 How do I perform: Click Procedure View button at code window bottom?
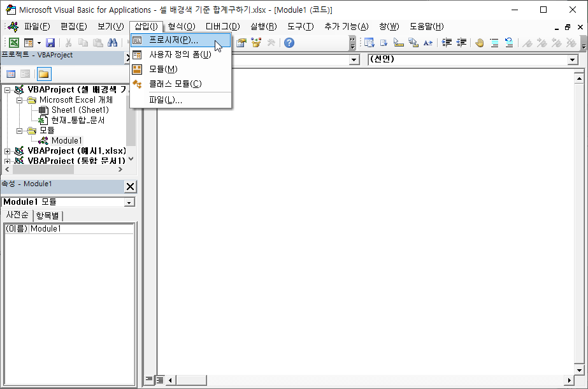tap(149, 379)
